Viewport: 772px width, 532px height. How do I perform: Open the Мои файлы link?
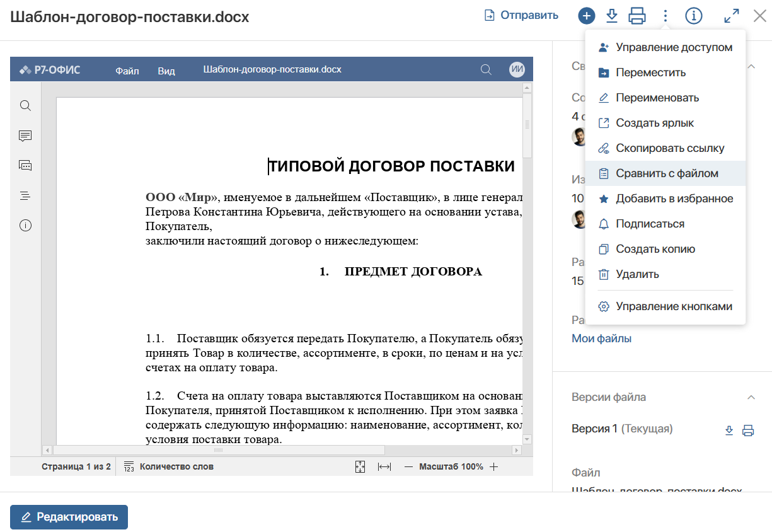point(601,338)
